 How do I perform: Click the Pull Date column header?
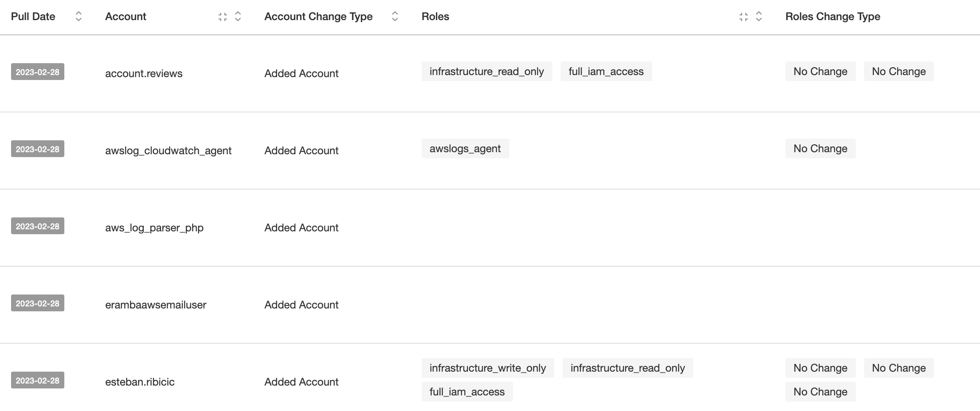pos(33,16)
